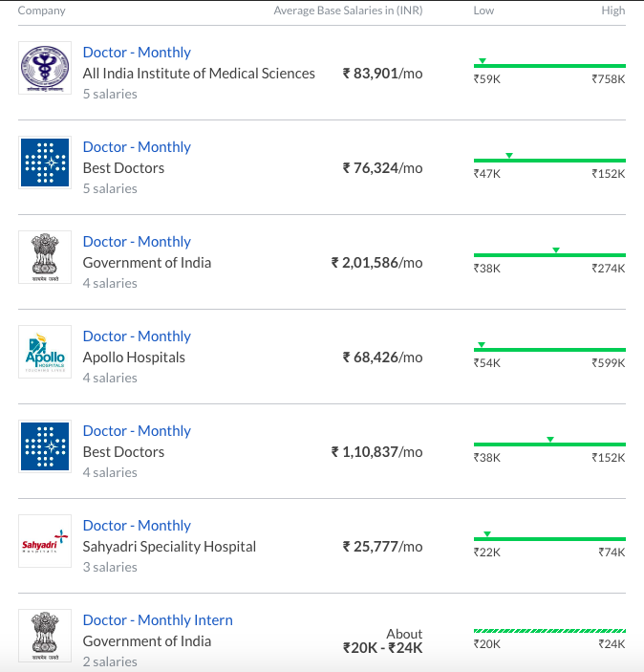Click the Company column header
The image size is (644, 672).
[x=42, y=11]
